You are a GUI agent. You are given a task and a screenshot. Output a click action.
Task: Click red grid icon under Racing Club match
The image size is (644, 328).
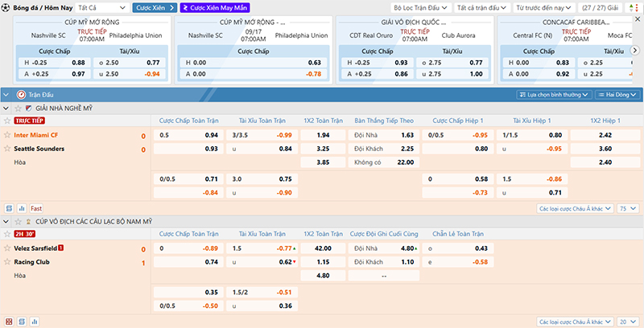coord(9,322)
